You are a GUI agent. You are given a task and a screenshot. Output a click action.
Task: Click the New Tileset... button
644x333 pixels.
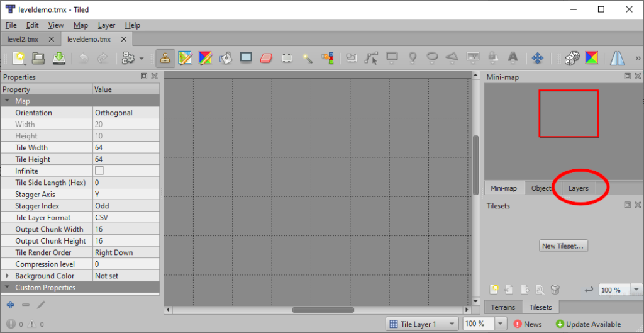tap(563, 246)
